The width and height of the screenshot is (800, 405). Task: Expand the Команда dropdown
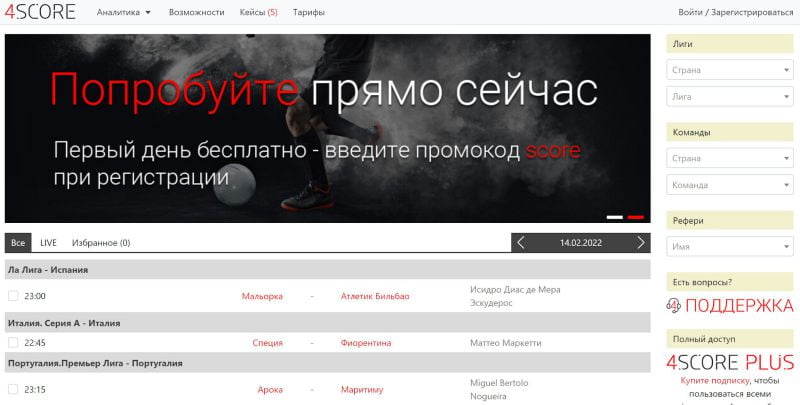click(x=730, y=185)
